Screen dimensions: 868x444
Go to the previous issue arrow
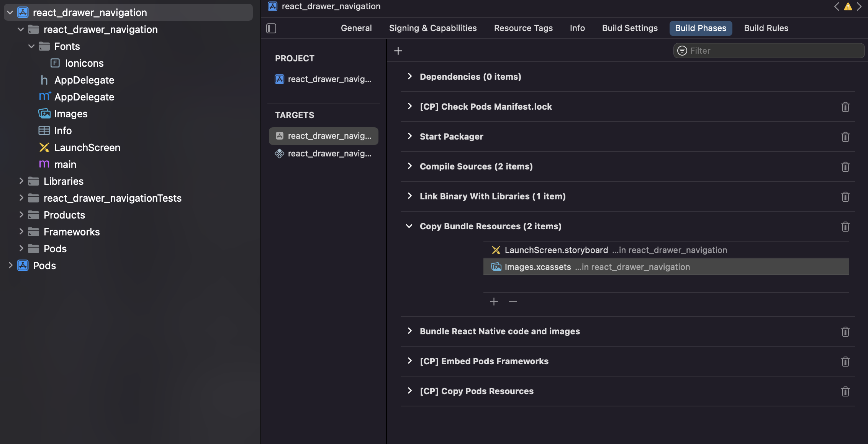(837, 7)
